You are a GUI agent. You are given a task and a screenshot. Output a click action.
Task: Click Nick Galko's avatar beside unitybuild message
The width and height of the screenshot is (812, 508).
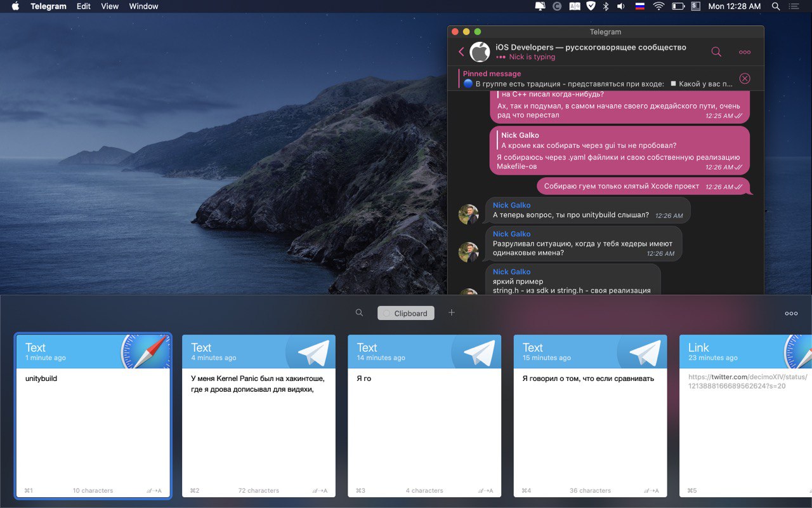(468, 214)
